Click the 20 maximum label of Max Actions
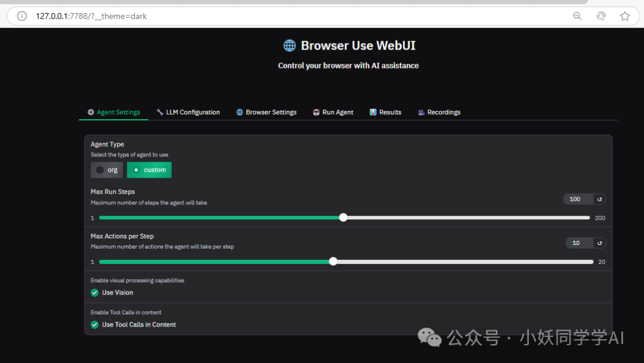The image size is (644, 363). click(x=602, y=262)
